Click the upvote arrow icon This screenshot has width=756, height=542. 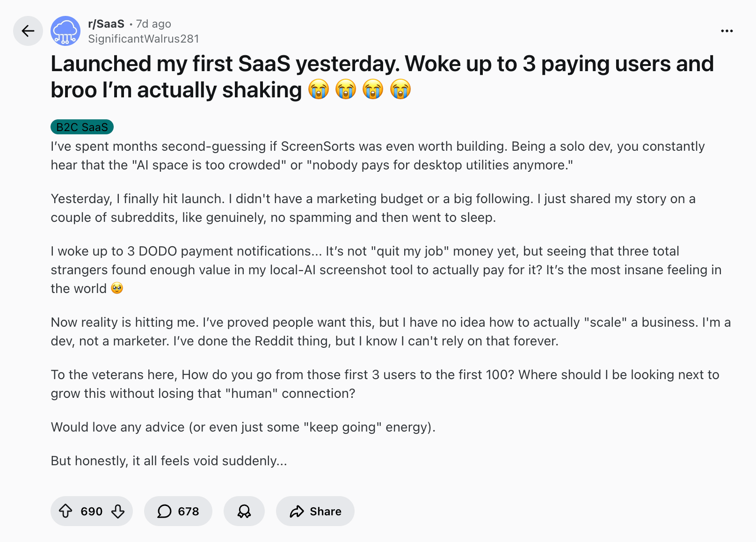pos(66,512)
